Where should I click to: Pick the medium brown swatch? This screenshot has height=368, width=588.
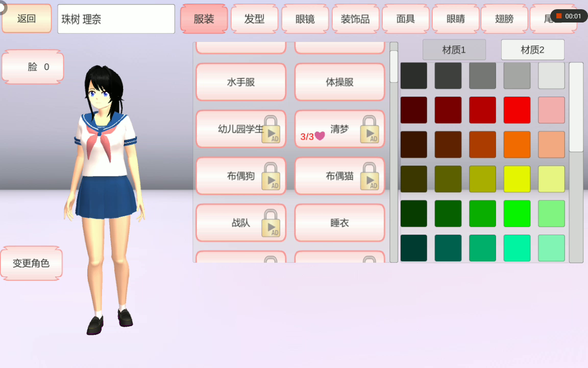coord(448,145)
